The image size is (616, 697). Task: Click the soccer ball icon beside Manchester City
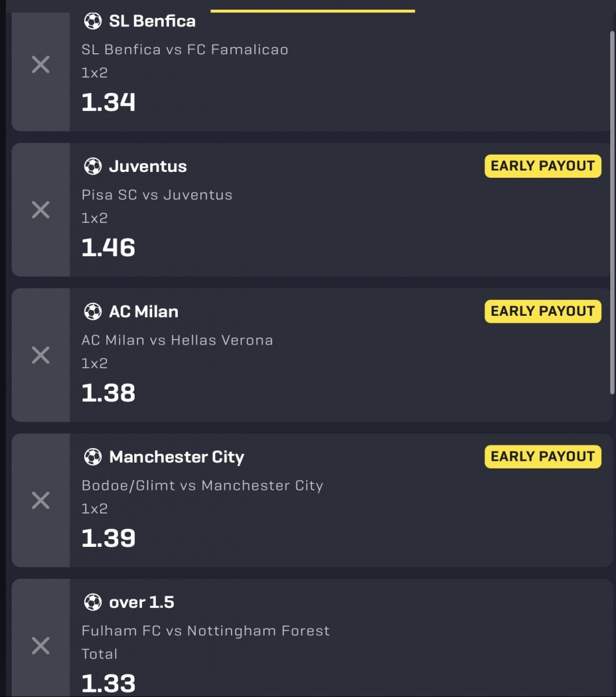[x=93, y=457]
